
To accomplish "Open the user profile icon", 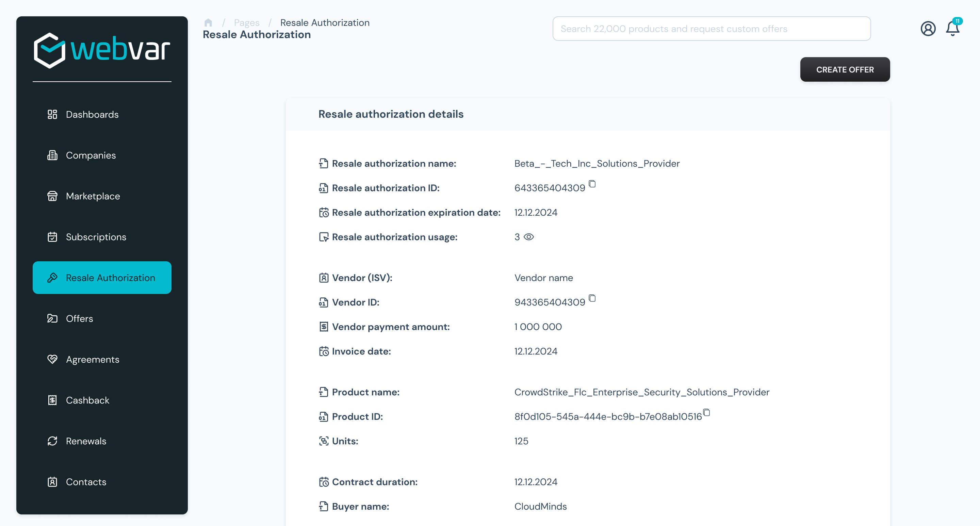I will 928,29.
